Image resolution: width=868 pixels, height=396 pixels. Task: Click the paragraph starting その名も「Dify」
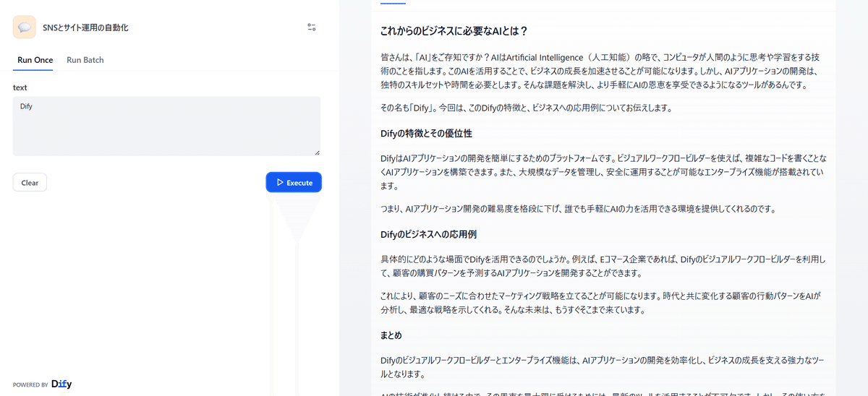pos(527,108)
